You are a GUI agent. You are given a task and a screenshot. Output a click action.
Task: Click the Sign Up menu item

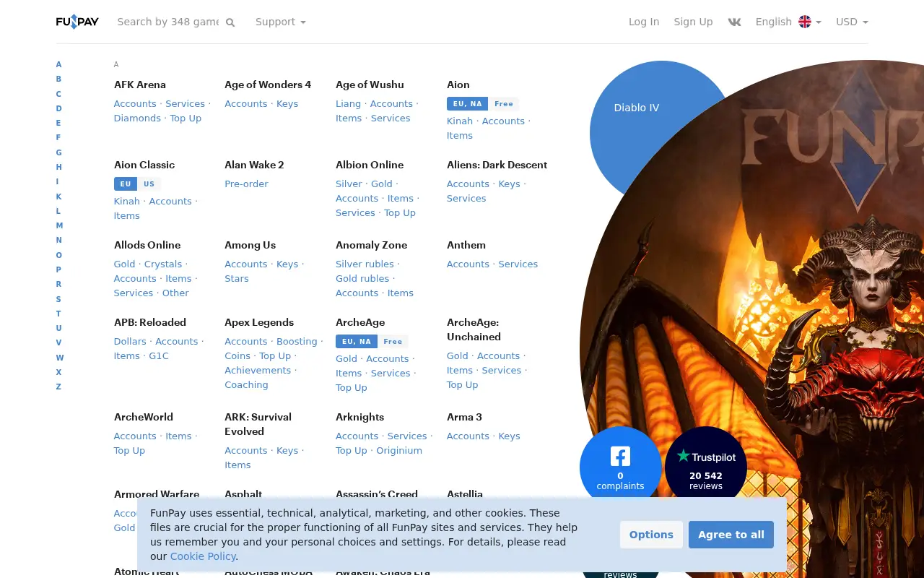(x=693, y=22)
